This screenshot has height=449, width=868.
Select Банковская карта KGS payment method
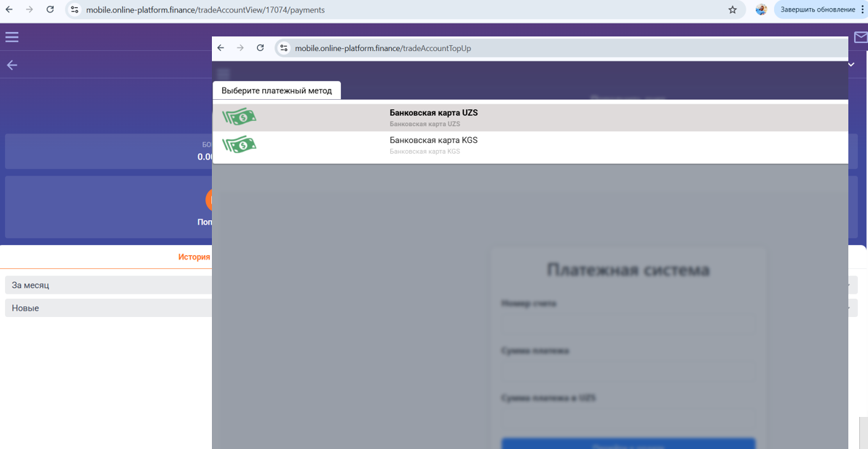pos(530,145)
